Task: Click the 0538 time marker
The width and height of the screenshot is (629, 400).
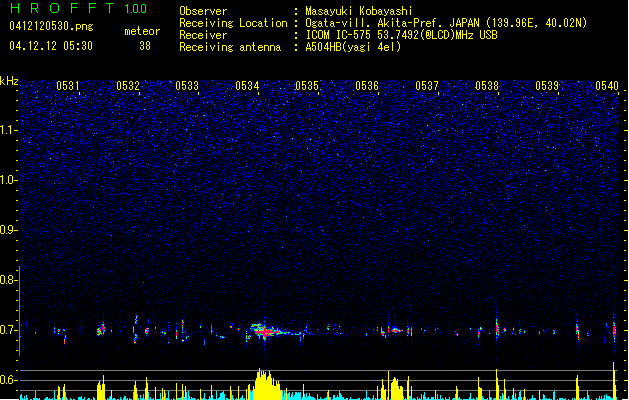Action: click(487, 86)
